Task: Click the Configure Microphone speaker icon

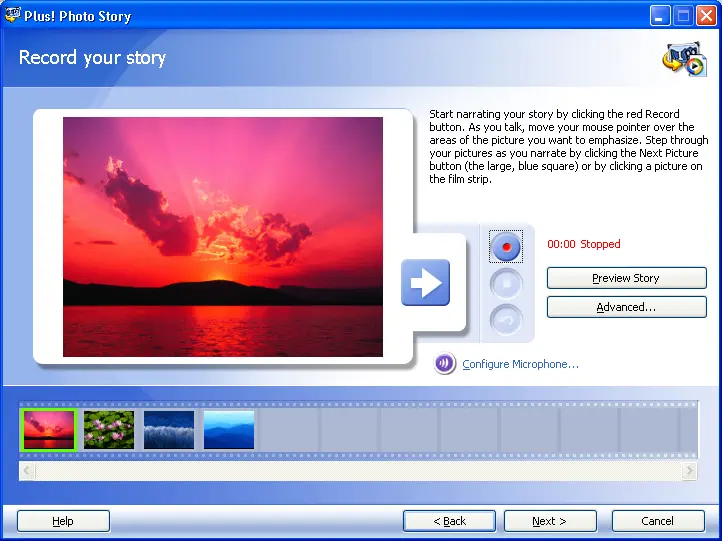Action: [x=445, y=364]
